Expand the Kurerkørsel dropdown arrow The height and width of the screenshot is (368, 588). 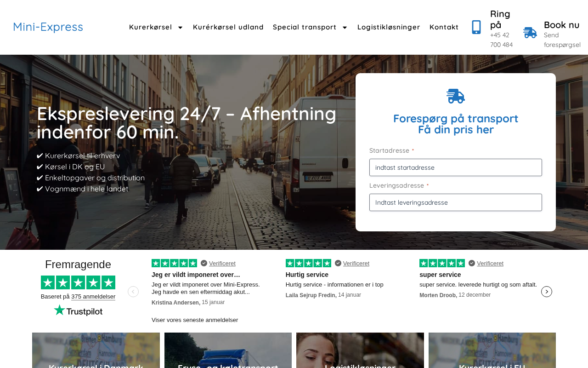coord(181,28)
